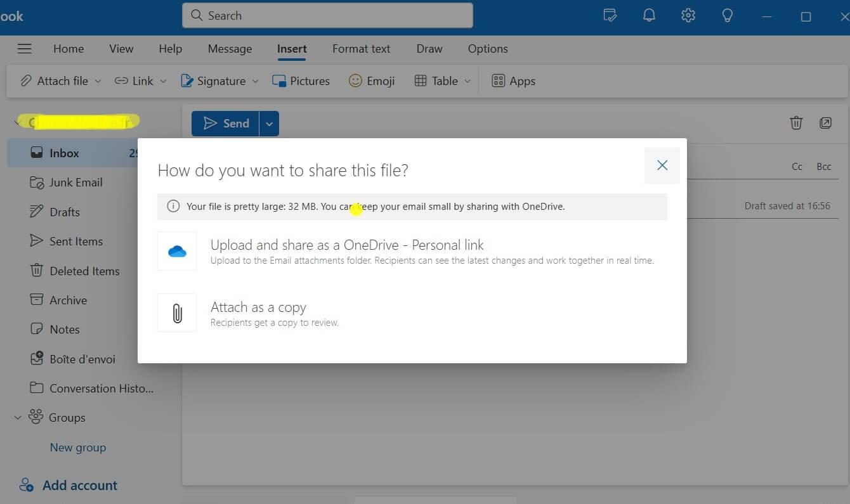Image resolution: width=850 pixels, height=504 pixels.
Task: Upload and share as OneDrive link
Action: 348,245
